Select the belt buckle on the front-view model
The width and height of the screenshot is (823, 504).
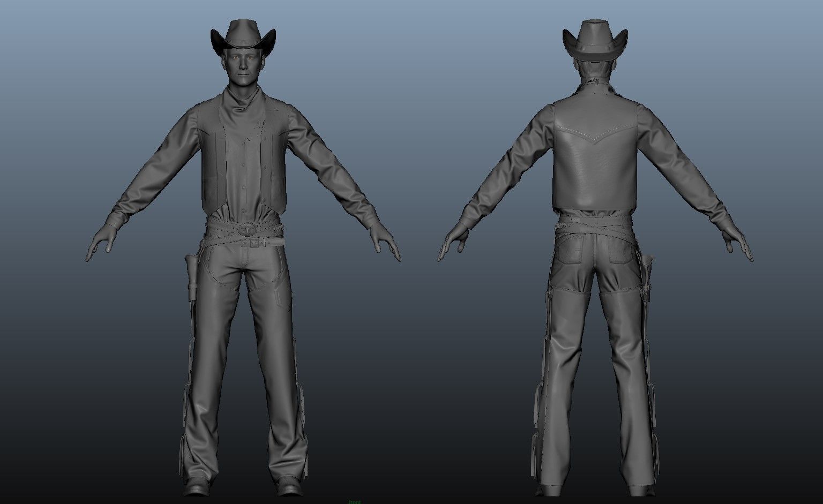click(248, 230)
